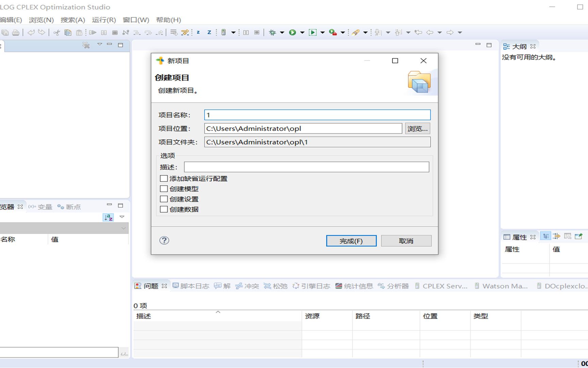Screen dimensions: 588x368
Task: Open the 浏览(N) menu
Action: (41, 20)
